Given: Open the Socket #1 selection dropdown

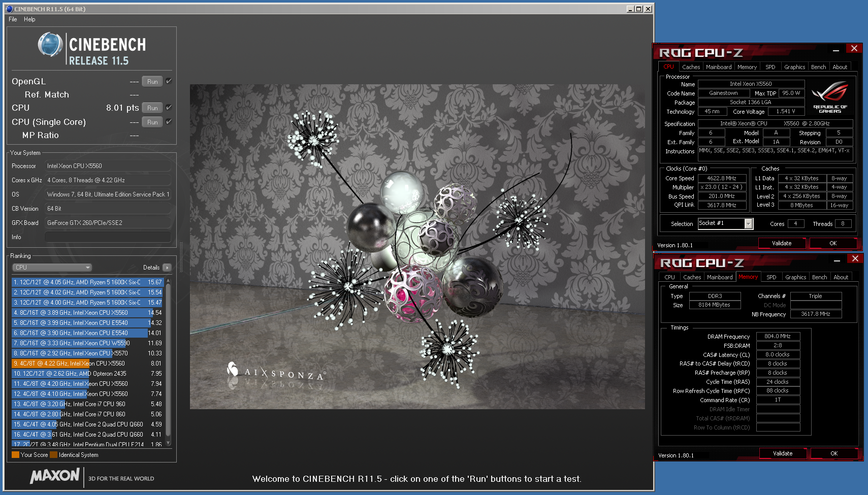Looking at the screenshot, I should click(748, 224).
